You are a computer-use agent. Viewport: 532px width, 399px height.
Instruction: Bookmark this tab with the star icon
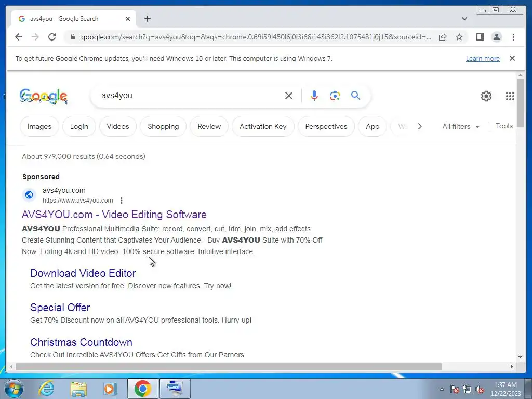459,37
